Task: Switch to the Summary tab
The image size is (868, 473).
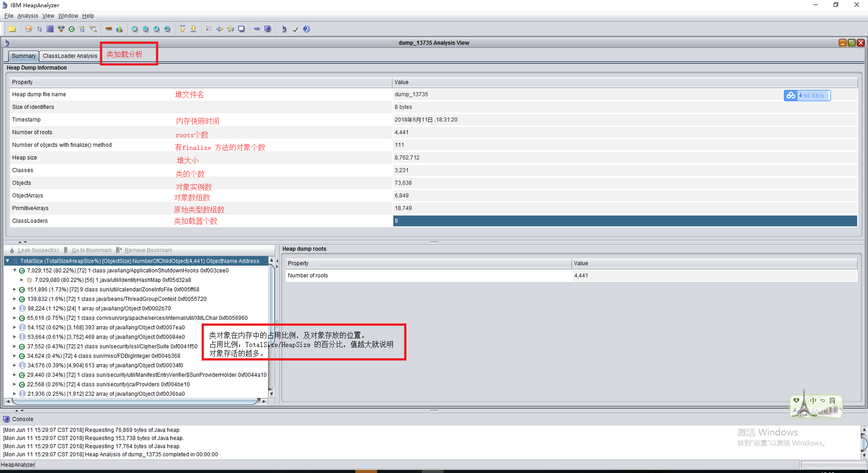Action: [24, 56]
